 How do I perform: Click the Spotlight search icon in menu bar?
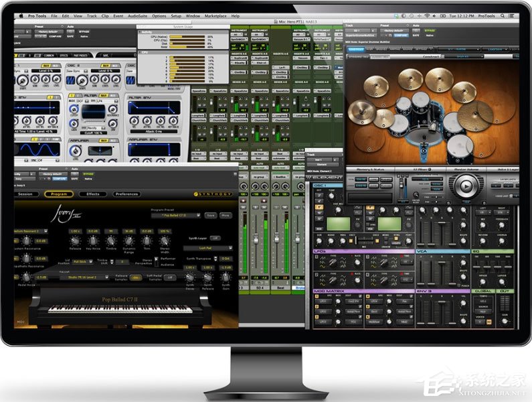click(503, 16)
